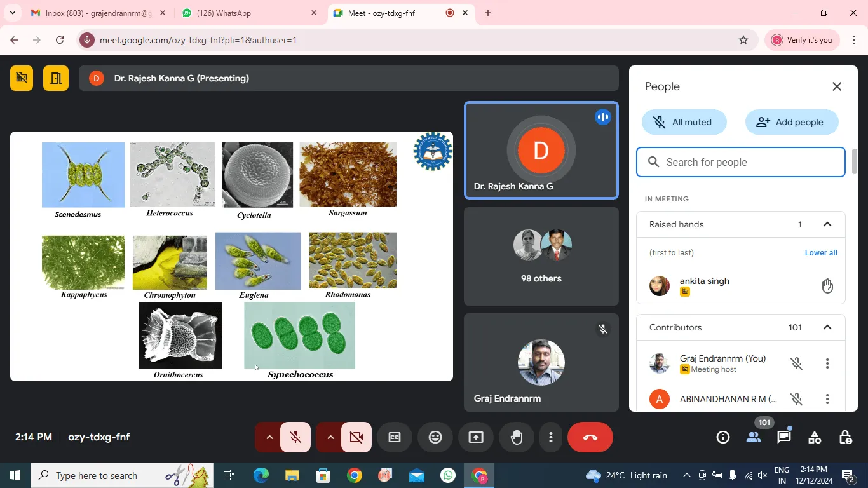This screenshot has width=868, height=488.
Task: Lower ankita singh's raised hand icon
Action: tap(827, 286)
